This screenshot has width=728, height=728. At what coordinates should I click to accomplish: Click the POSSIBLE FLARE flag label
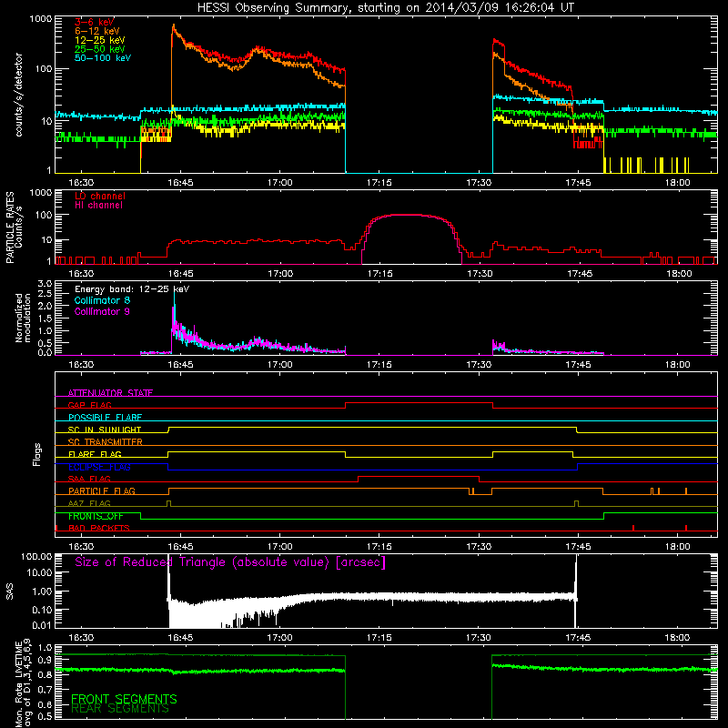pos(105,418)
